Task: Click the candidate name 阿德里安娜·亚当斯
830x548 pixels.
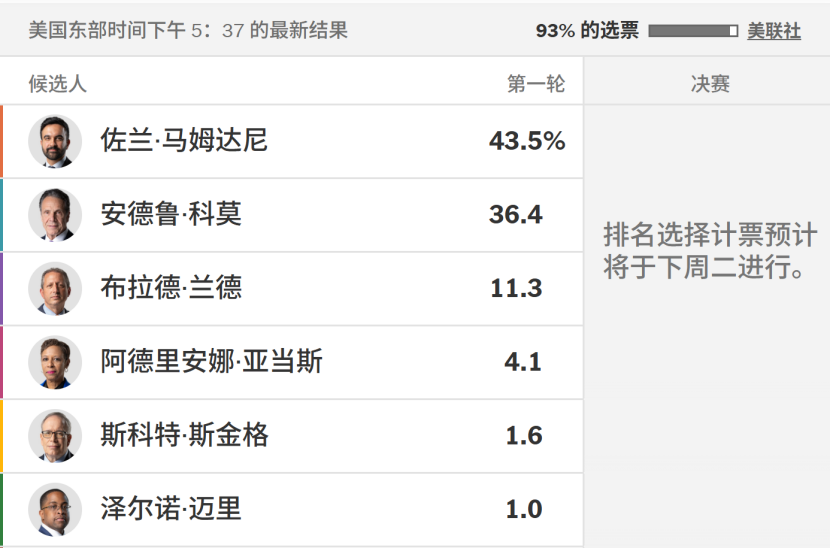Action: pos(212,361)
